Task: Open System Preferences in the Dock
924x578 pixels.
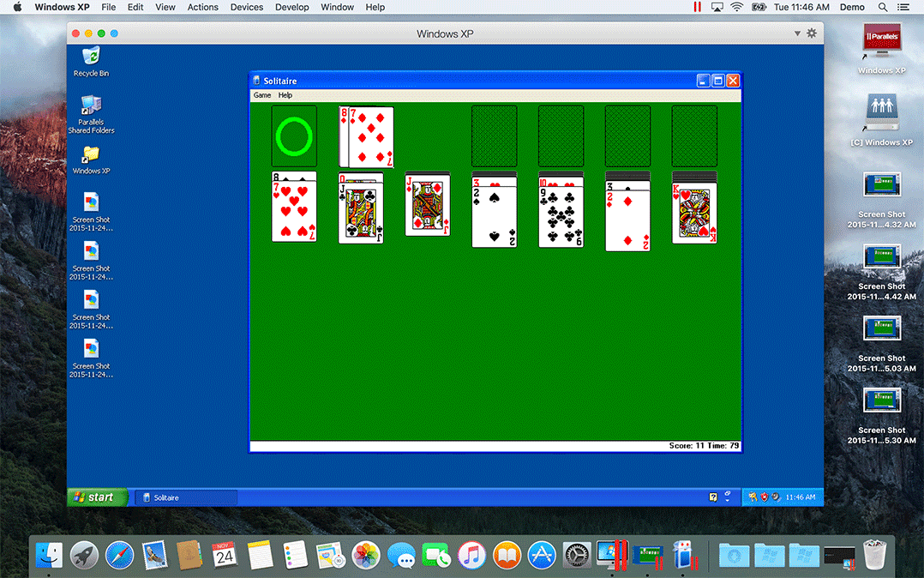Action: pyautogui.click(x=577, y=555)
